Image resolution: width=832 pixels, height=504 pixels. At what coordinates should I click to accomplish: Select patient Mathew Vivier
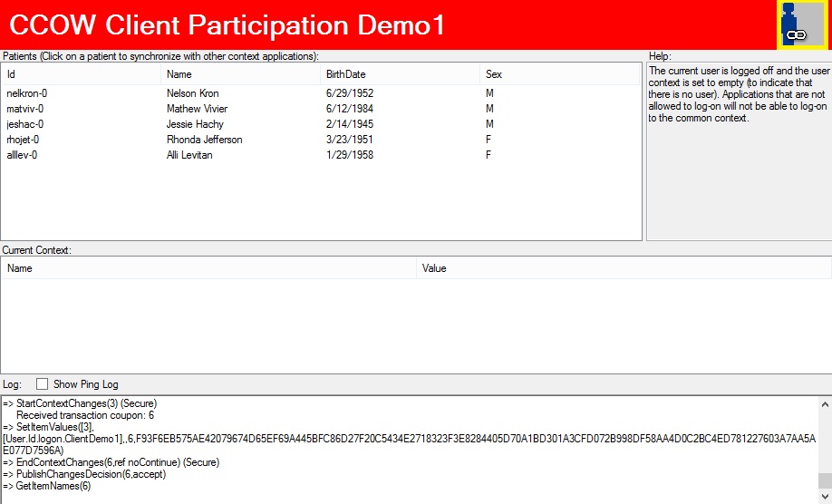pyautogui.click(x=196, y=109)
